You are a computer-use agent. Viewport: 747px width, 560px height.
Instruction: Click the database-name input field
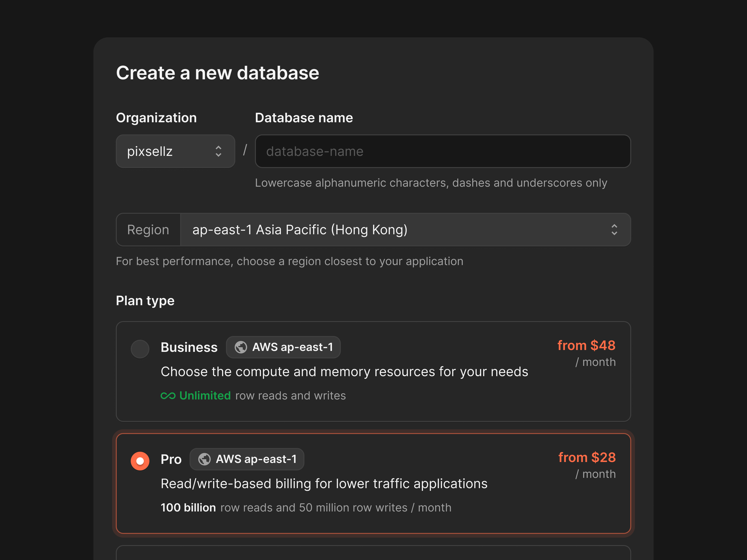tap(442, 151)
